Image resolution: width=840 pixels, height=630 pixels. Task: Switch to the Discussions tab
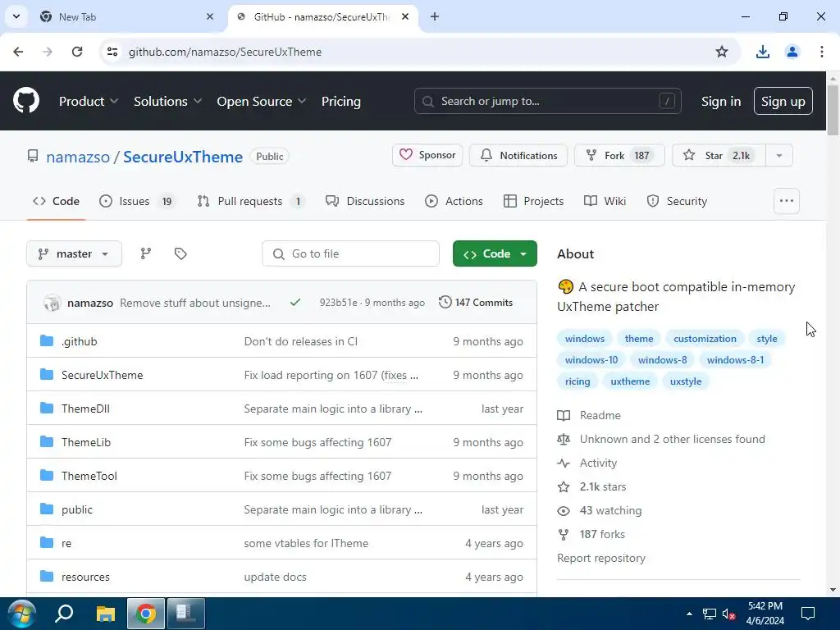point(365,201)
